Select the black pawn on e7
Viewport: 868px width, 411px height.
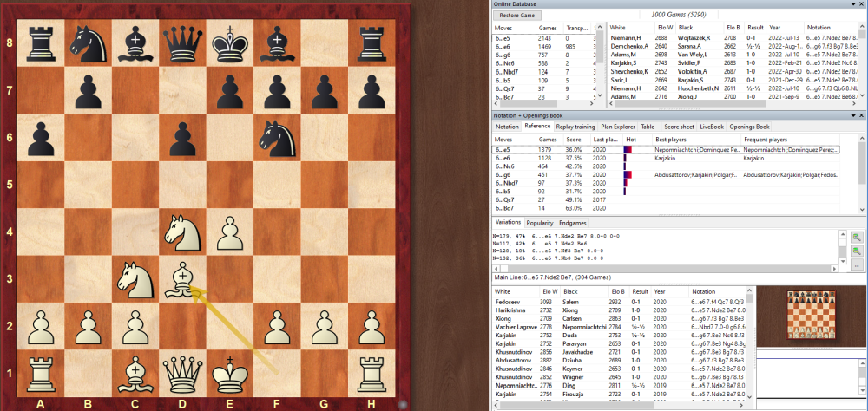[x=230, y=93]
